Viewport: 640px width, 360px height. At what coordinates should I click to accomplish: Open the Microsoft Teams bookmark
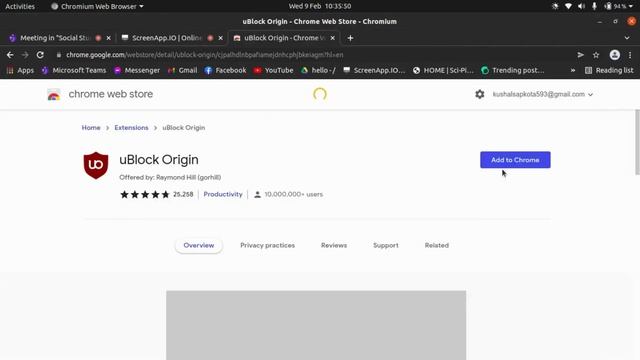tap(74, 71)
